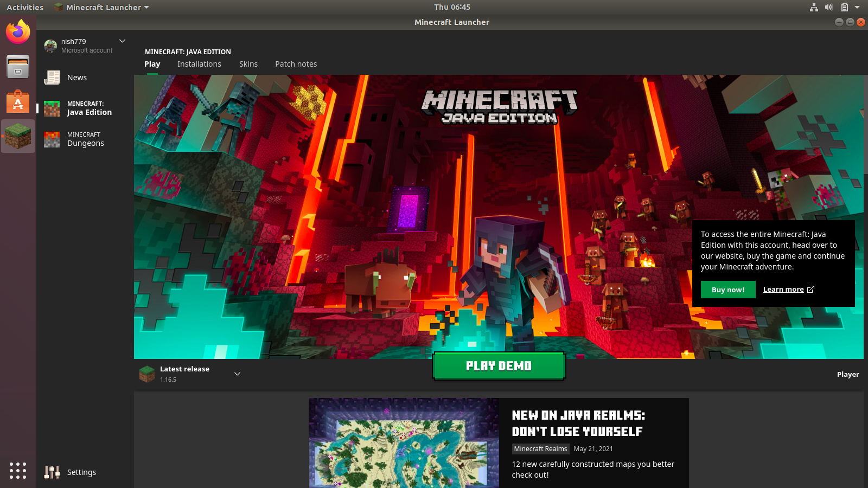
Task: Click the Show Applications grid in the dock
Action: [x=18, y=471]
